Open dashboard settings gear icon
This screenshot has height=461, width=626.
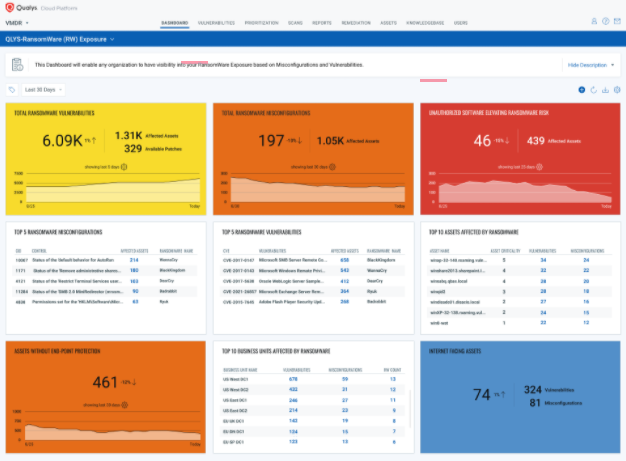pos(617,90)
